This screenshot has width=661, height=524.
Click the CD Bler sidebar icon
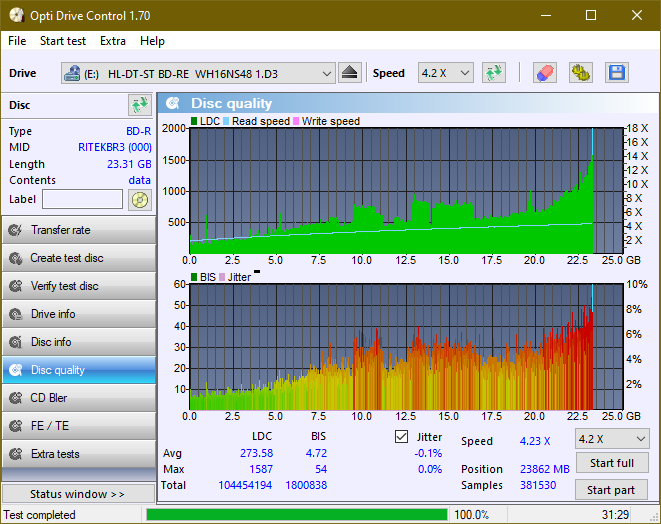coord(16,398)
